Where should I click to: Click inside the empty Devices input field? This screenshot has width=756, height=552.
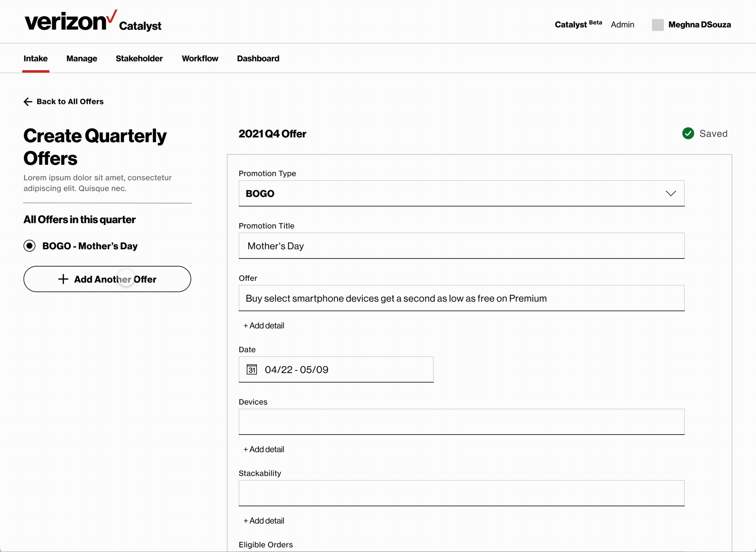click(x=461, y=422)
